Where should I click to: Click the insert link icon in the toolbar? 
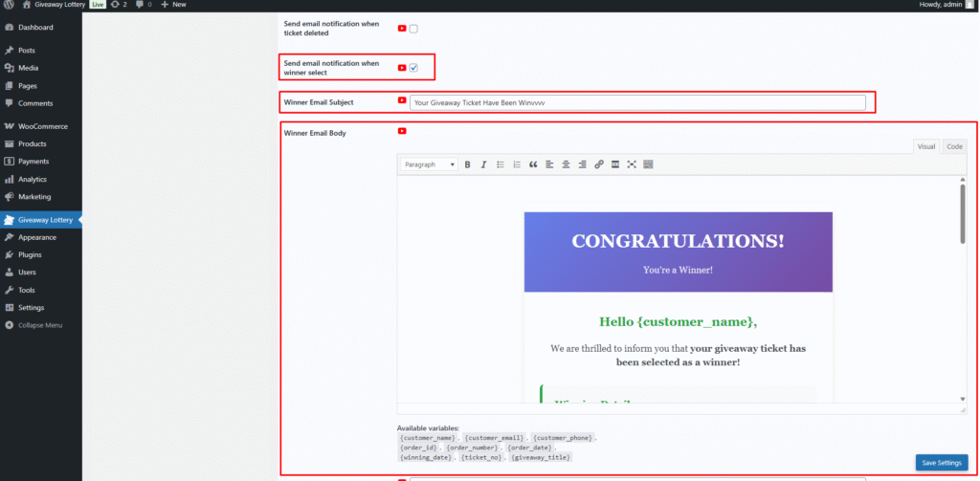599,164
